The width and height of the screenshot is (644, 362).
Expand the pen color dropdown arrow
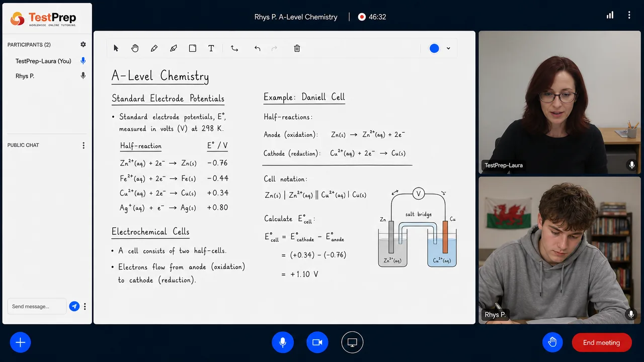click(x=448, y=48)
